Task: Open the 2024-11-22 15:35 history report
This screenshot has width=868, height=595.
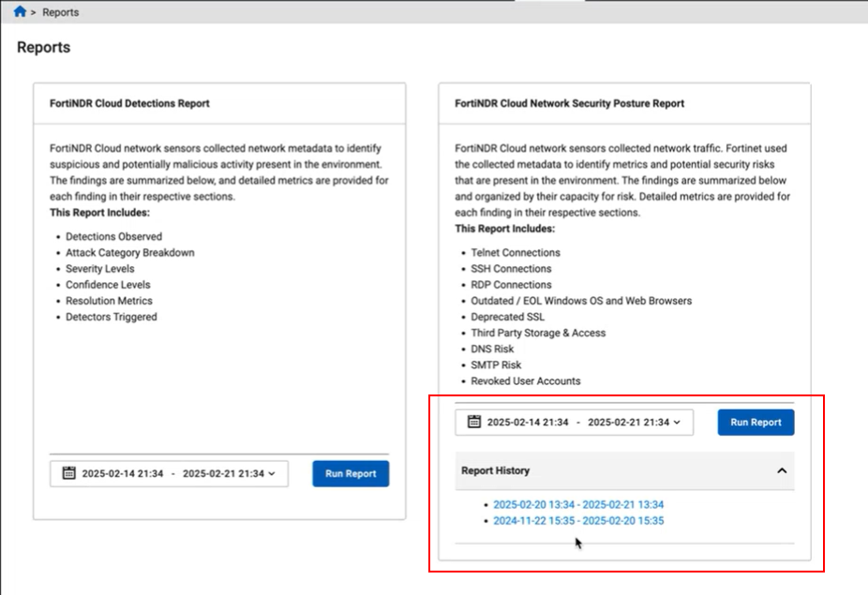Action: pyautogui.click(x=578, y=520)
